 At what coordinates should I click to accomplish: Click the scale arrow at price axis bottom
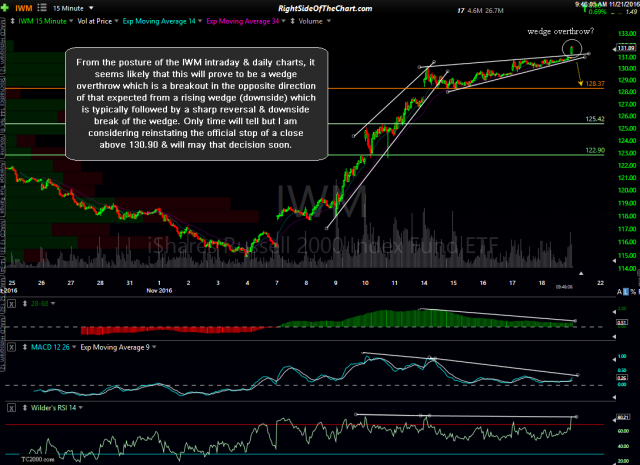pos(615,260)
